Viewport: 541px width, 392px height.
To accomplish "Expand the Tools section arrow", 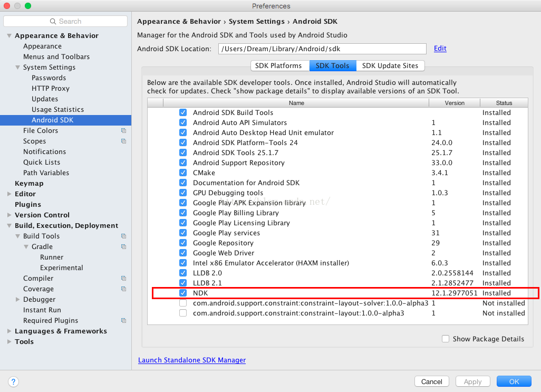I will [x=9, y=342].
